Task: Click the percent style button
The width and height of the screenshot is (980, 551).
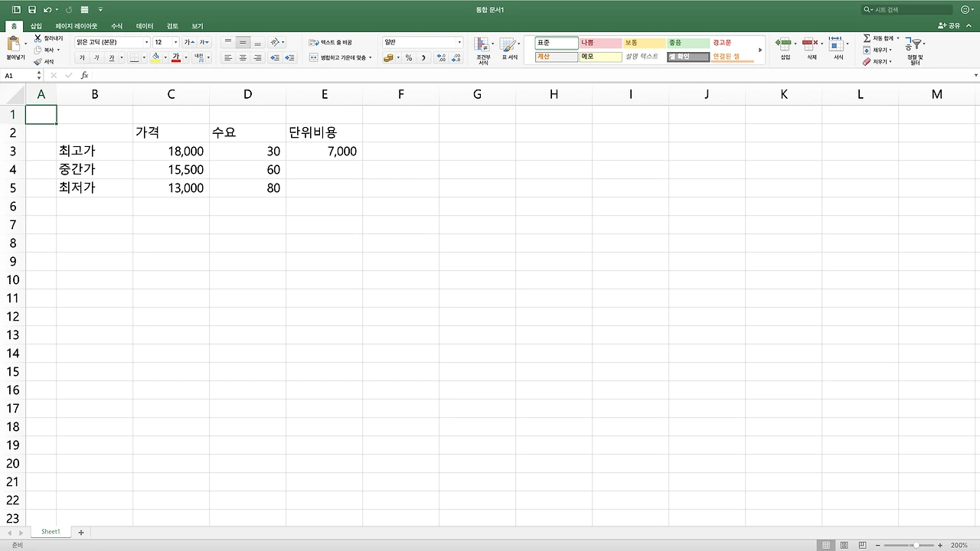Action: click(409, 57)
